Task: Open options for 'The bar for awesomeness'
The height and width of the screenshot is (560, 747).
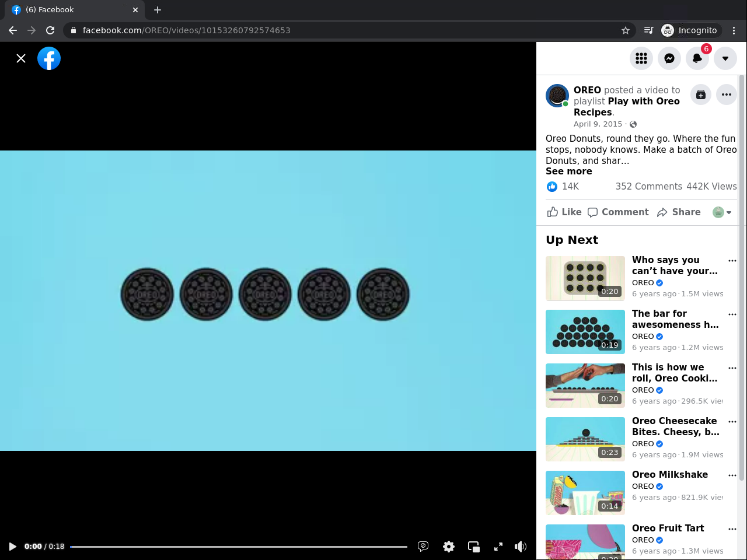Action: 732,314
